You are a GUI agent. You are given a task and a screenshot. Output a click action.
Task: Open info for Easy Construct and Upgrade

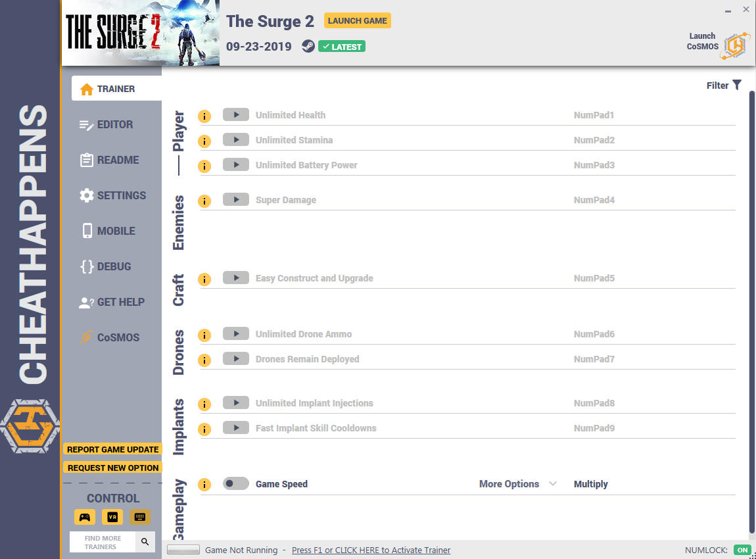(204, 279)
